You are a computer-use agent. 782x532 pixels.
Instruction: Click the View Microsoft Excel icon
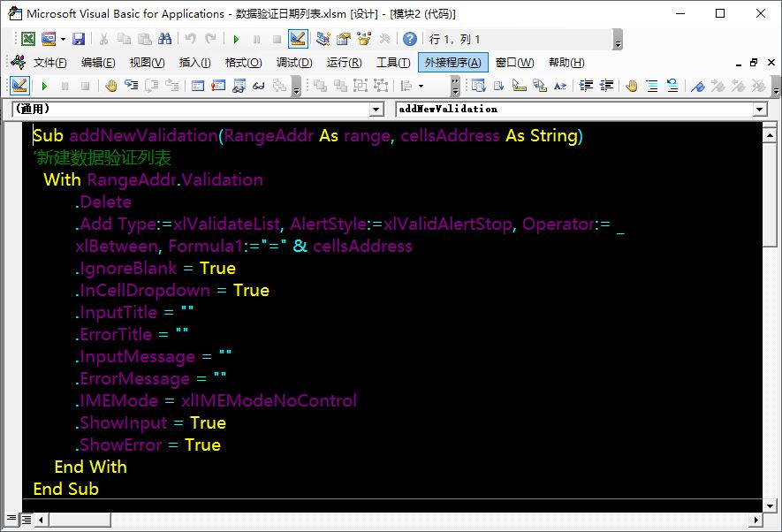click(28, 39)
